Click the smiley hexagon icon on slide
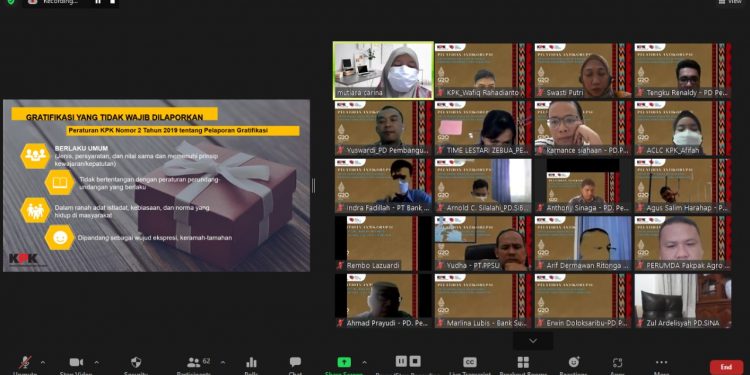 [60, 238]
